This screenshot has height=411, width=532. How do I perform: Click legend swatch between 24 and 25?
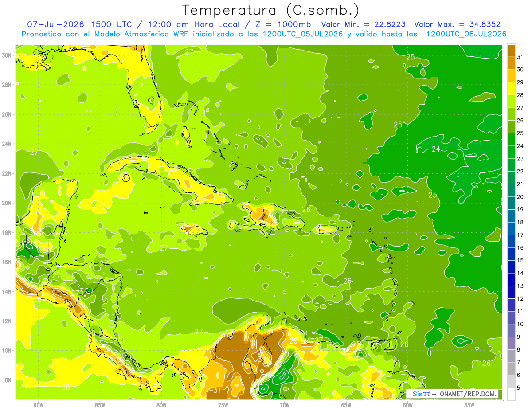511,140
